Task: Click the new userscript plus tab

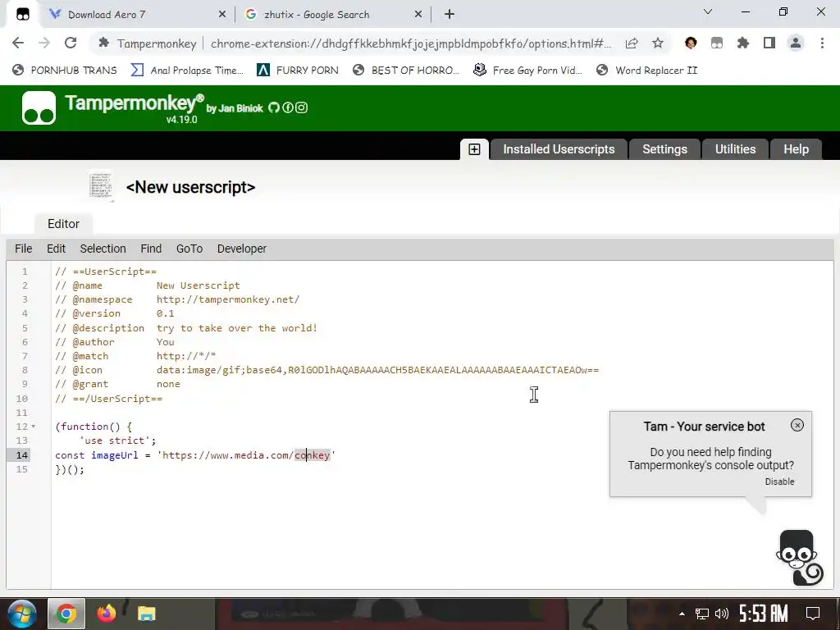Action: (475, 149)
